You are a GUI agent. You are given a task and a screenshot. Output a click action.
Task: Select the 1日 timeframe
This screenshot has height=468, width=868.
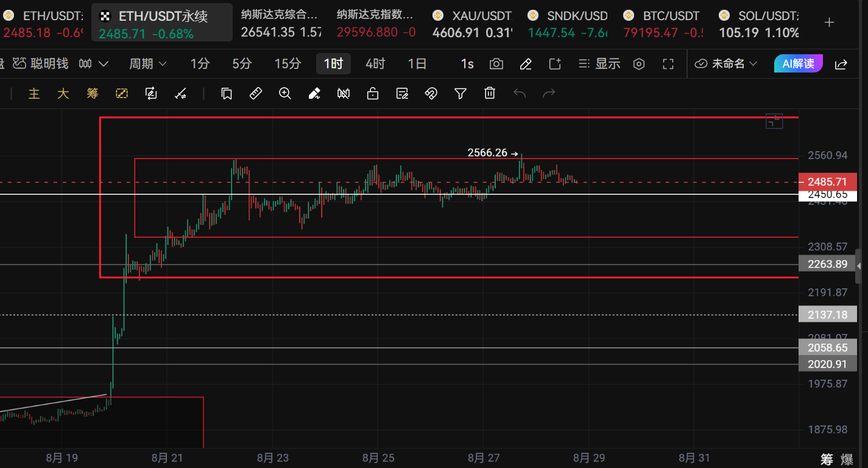417,63
